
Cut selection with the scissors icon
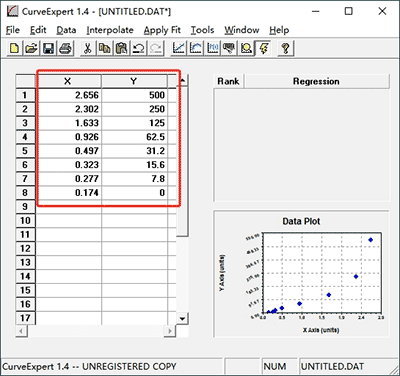pyautogui.click(x=88, y=49)
